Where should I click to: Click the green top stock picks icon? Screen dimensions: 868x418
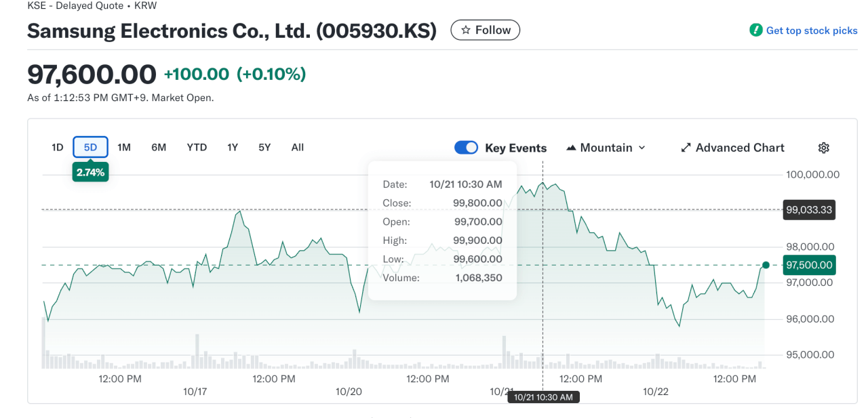755,30
